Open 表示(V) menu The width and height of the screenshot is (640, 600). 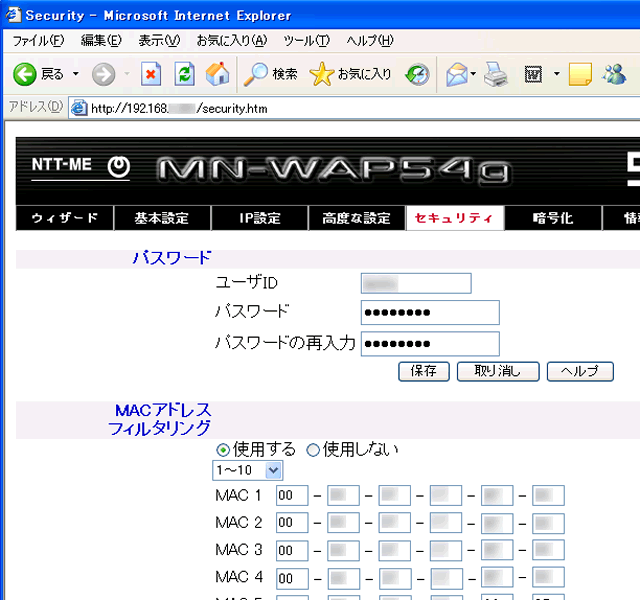click(159, 40)
